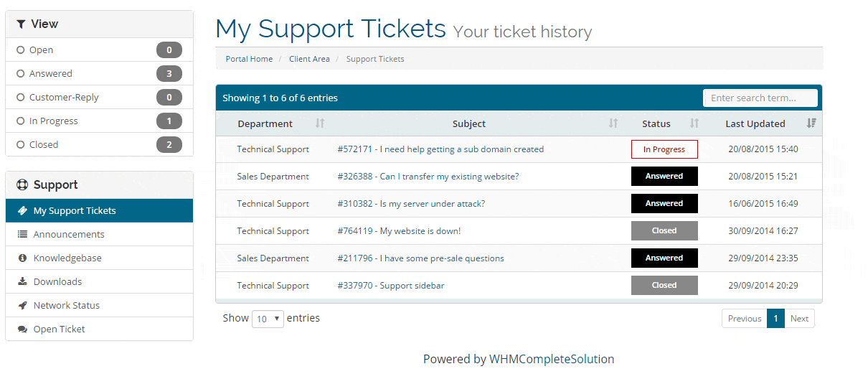Click the red In Progress status label
Viewport: 868px width, 379px height.
point(664,149)
